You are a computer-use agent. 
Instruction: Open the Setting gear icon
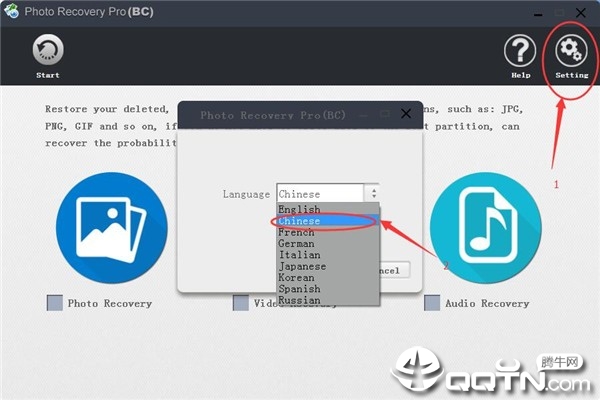point(571,51)
